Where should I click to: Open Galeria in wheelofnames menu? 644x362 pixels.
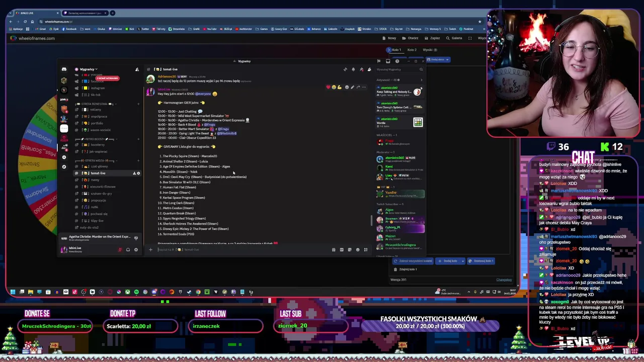tap(454, 38)
